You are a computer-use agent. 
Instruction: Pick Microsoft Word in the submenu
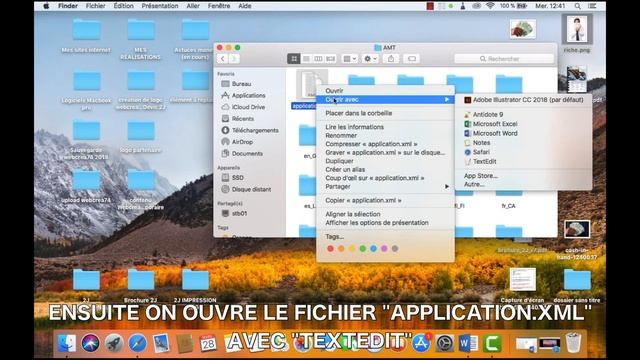tap(491, 133)
